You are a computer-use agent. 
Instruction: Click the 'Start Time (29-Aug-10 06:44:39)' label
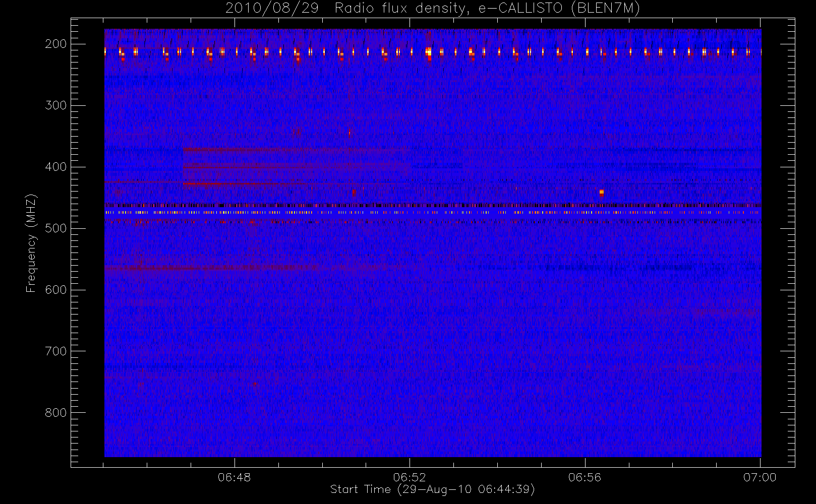tap(432, 489)
